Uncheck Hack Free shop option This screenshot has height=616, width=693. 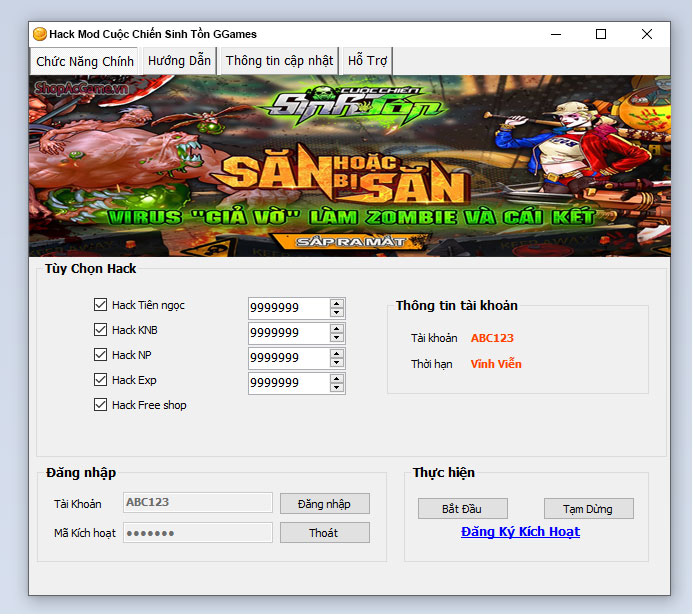point(100,405)
